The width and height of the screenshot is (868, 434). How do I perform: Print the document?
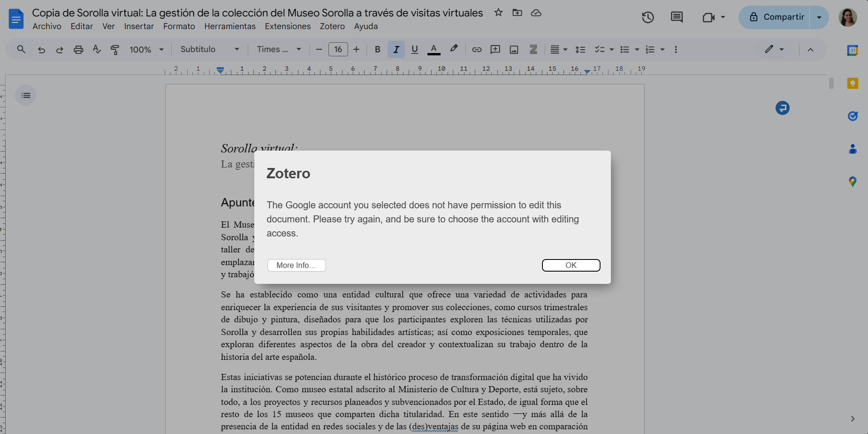click(78, 49)
